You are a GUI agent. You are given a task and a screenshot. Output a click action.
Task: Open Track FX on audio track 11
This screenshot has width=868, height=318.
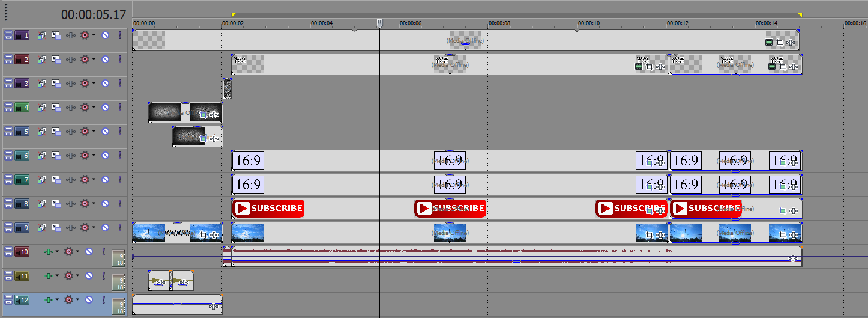(49, 276)
